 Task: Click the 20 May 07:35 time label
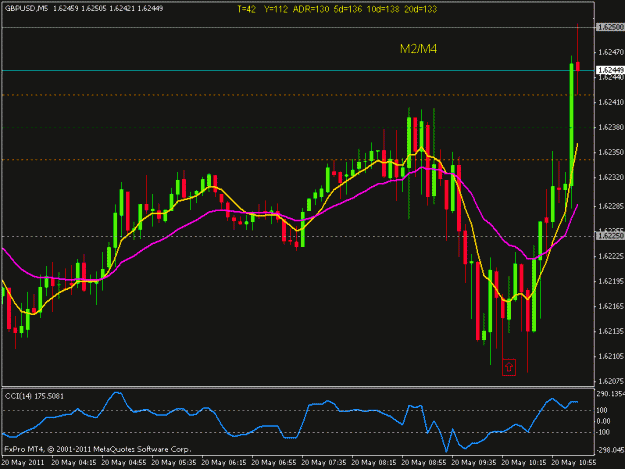click(324, 463)
